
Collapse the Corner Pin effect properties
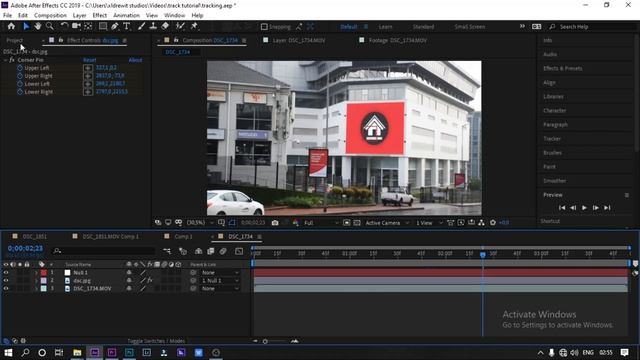pyautogui.click(x=5, y=60)
